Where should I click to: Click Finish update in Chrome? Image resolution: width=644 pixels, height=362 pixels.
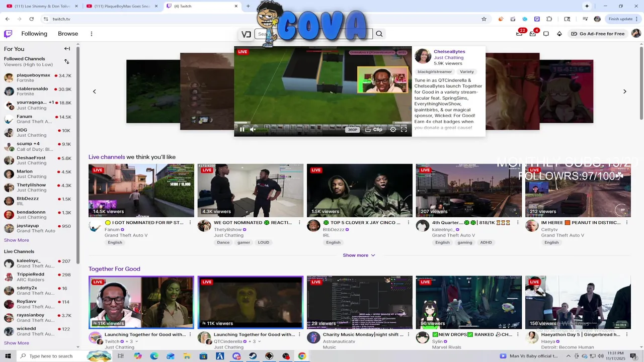(x=620, y=19)
